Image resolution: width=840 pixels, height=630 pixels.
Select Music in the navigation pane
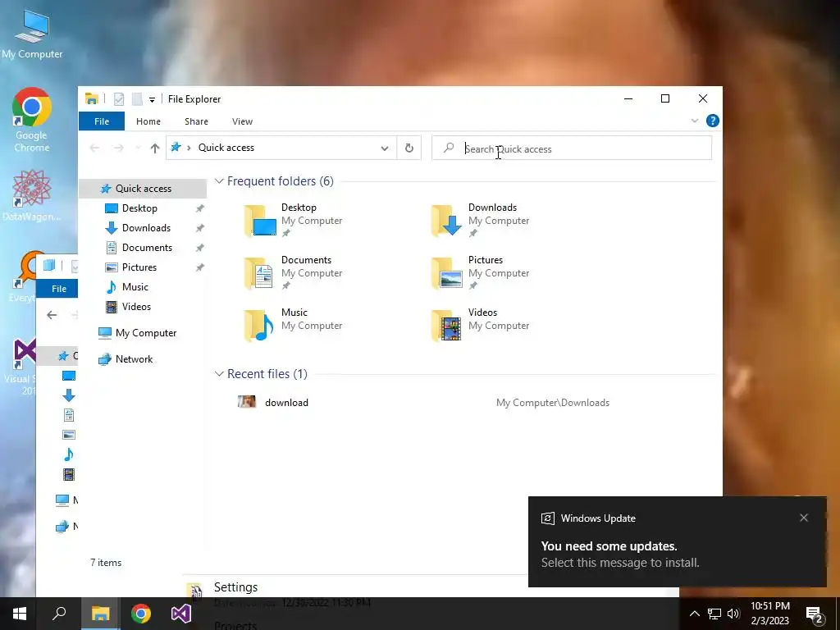(135, 287)
